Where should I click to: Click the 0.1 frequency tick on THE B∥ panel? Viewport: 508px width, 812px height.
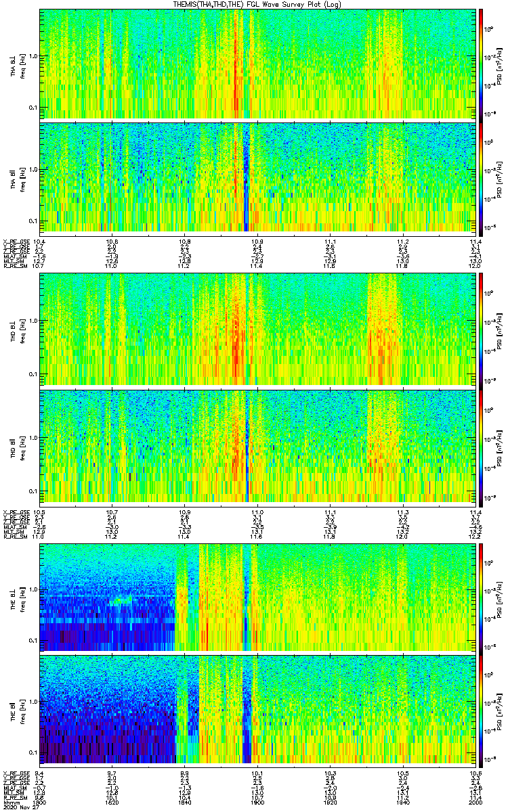[33, 752]
